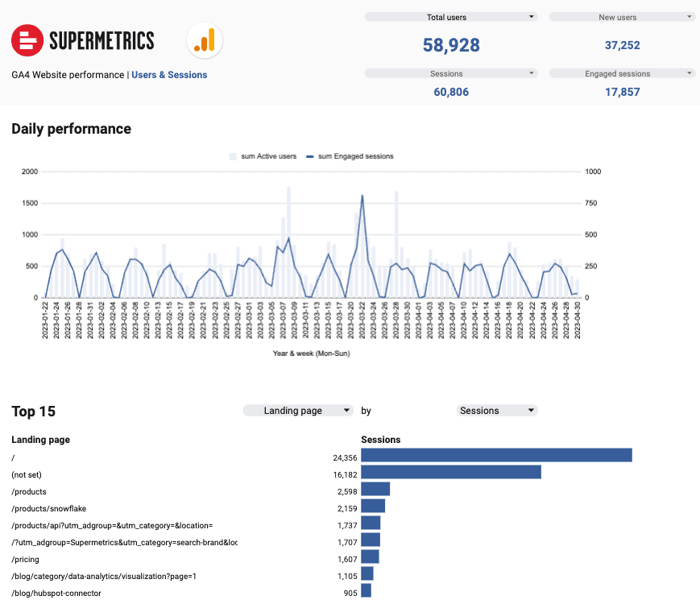
Task: Select the root "/" landing page bar
Action: [x=496, y=456]
